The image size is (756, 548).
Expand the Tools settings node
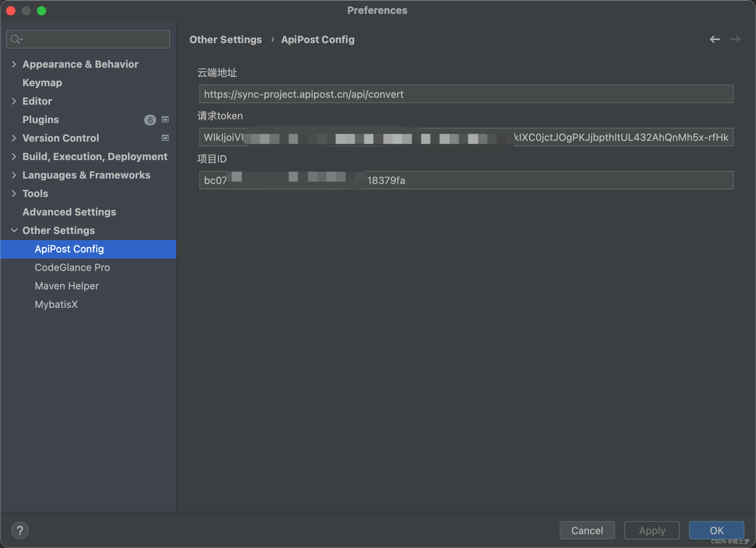click(14, 194)
